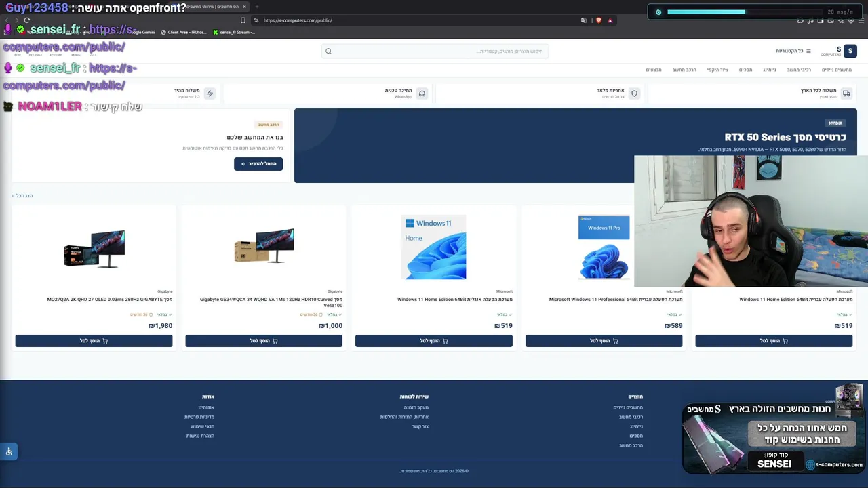Screen dimensions: 868x488
Task: Open הרכב מחשב in the top navigation
Action: tap(684, 70)
